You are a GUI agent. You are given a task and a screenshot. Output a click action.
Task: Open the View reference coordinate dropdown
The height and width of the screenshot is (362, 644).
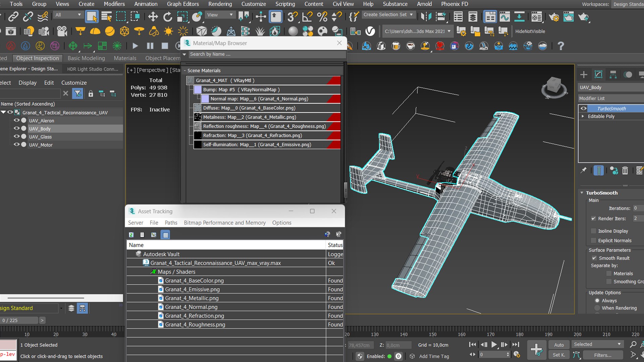(x=220, y=15)
